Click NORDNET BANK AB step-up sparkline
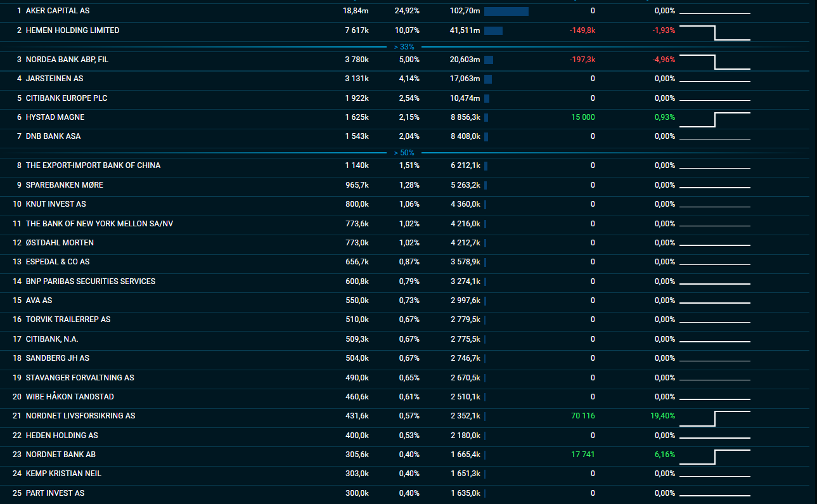Viewport: 817px width, 504px height. 714,457
